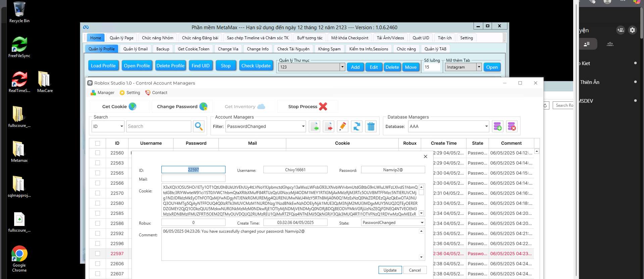The width and height of the screenshot is (644, 279).
Task: Tick checkbox for row 22585
Action: tap(98, 213)
